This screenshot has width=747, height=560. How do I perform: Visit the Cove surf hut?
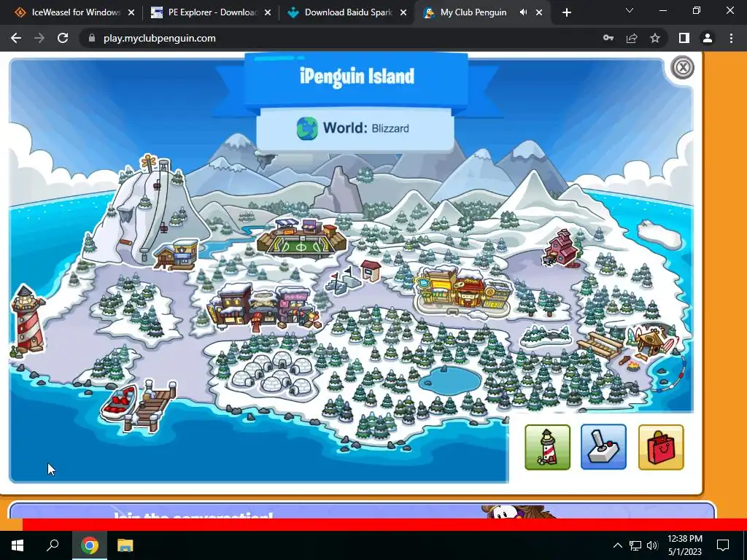[651, 341]
